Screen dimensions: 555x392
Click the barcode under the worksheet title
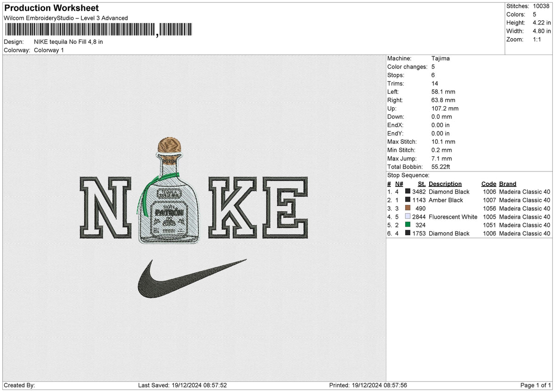pyautogui.click(x=98, y=30)
